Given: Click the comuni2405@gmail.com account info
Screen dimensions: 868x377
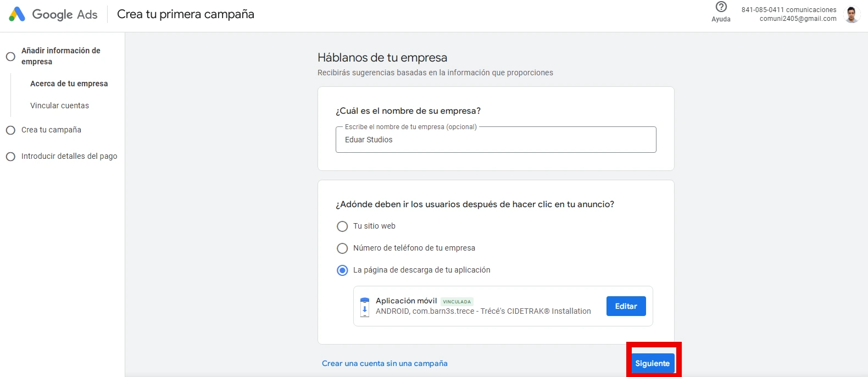Looking at the screenshot, I should coord(797,19).
